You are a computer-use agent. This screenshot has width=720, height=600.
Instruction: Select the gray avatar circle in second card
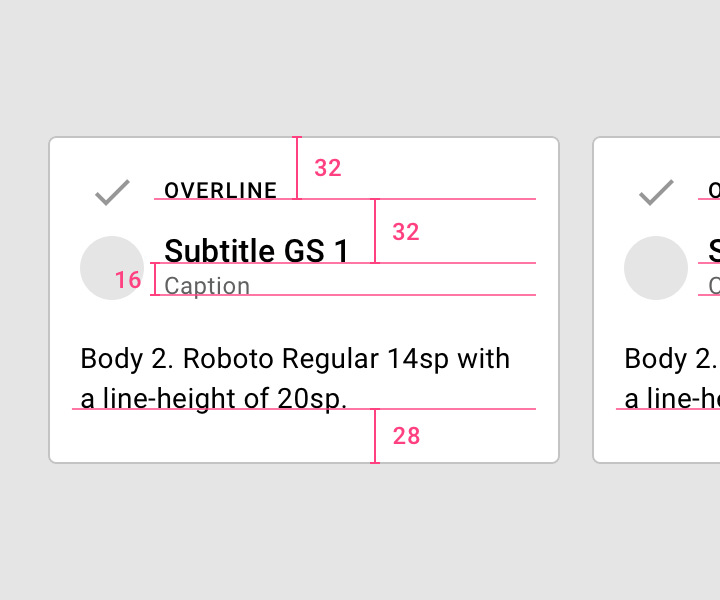click(656, 268)
